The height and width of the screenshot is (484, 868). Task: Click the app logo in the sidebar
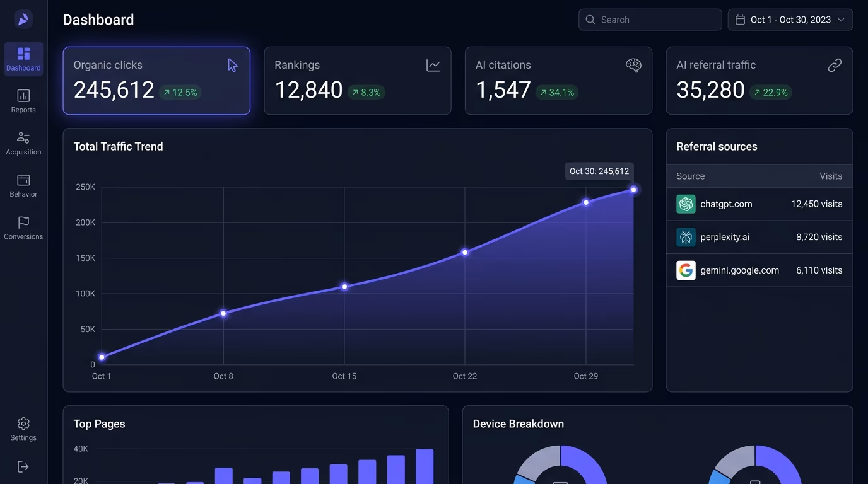(23, 20)
